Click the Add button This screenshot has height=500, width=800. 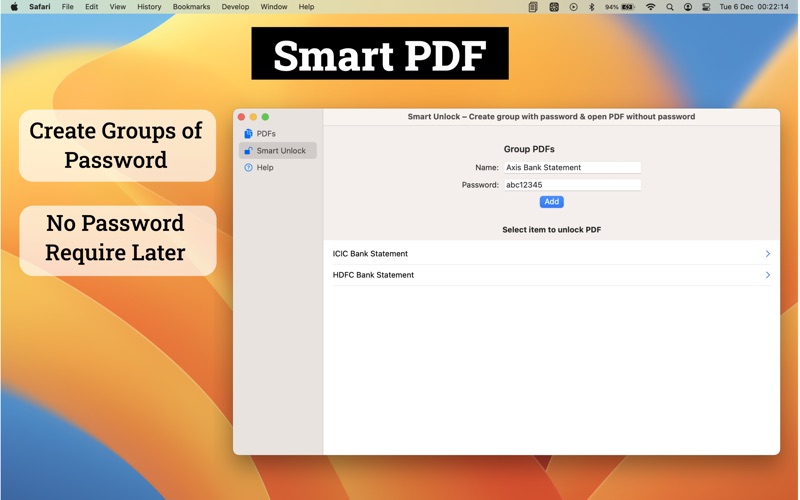tap(552, 202)
